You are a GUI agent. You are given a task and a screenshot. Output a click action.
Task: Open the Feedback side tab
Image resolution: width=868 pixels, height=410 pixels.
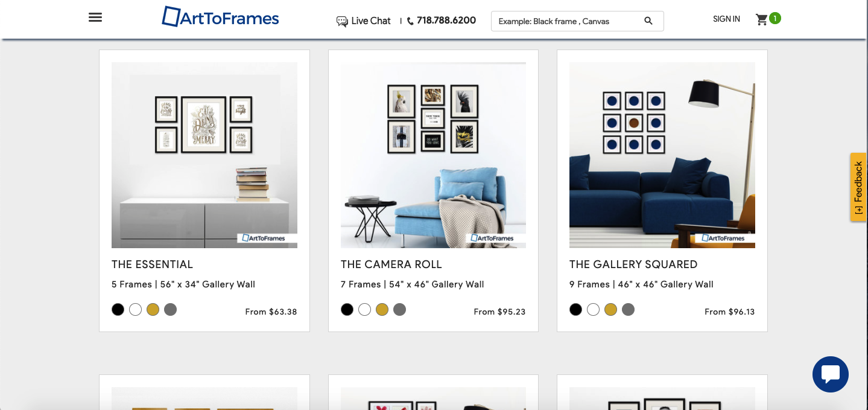pyautogui.click(x=858, y=187)
